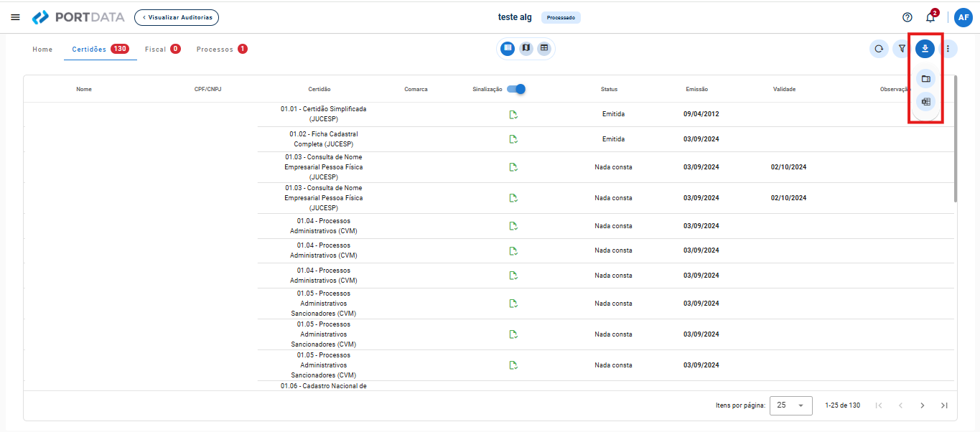
Task: Switch to the table grid view icon
Action: click(x=545, y=48)
